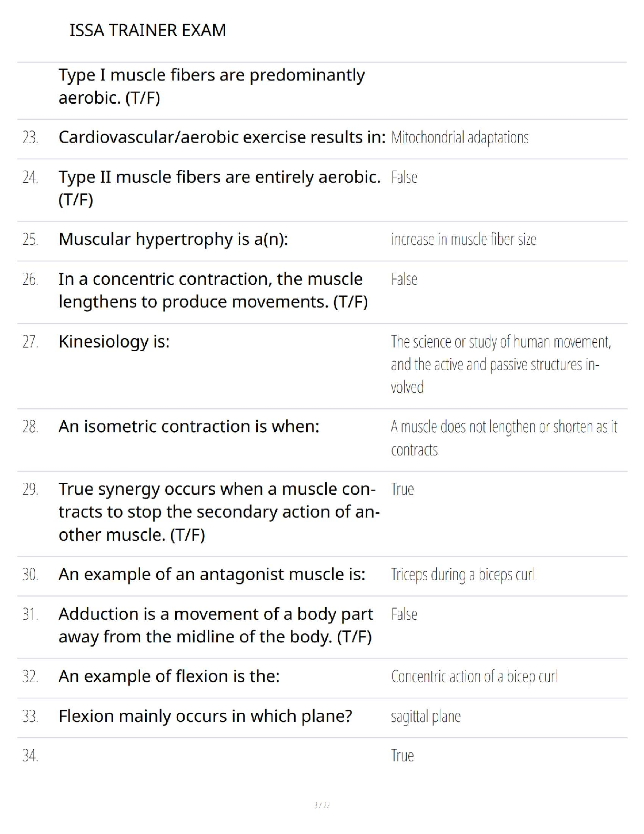This screenshot has width=644, height=834.
Task: Click the Type I muscle fibers question
Action: [x=212, y=86]
